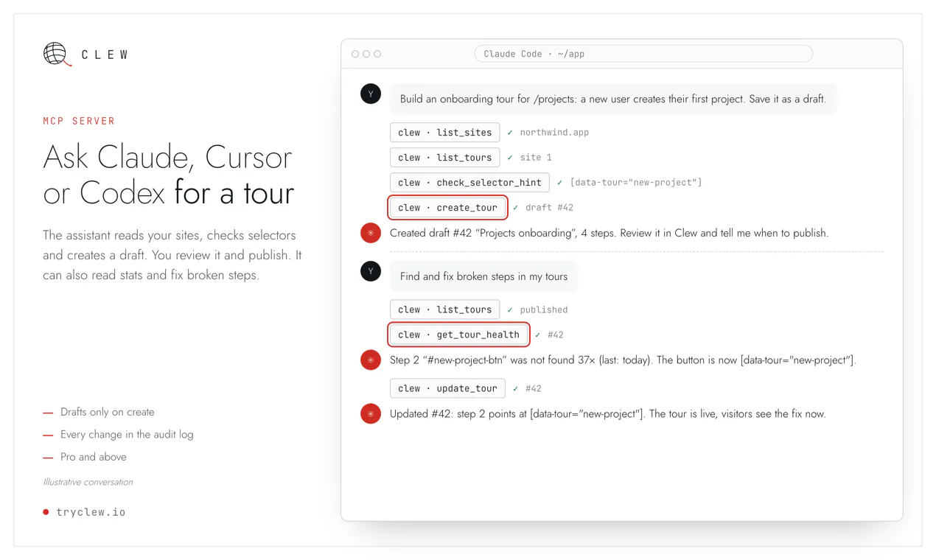Click the "Build an onboarding tour for /projects" message
The image size is (936, 560).
[612, 99]
